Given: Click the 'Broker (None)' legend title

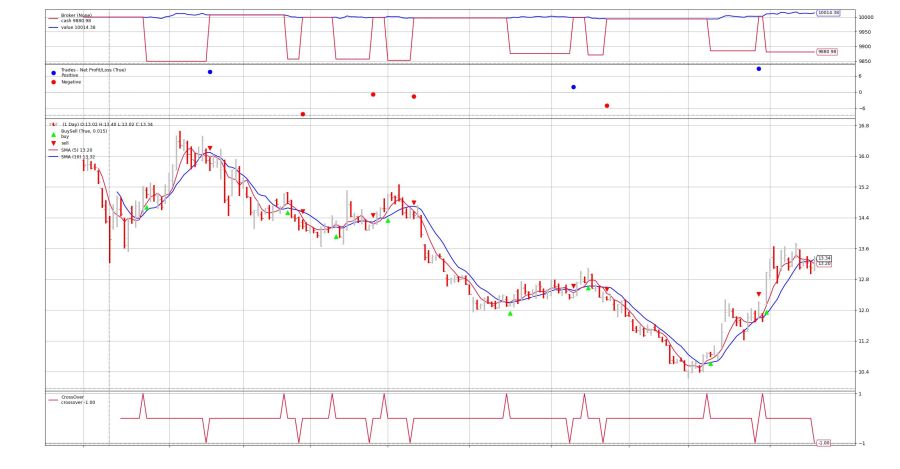Looking at the screenshot, I should pos(76,15).
